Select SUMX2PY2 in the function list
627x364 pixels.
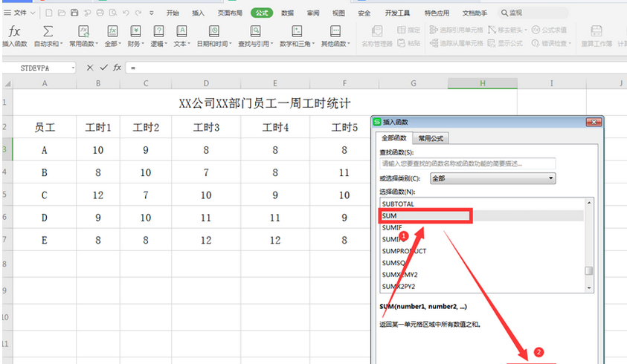pos(481,287)
